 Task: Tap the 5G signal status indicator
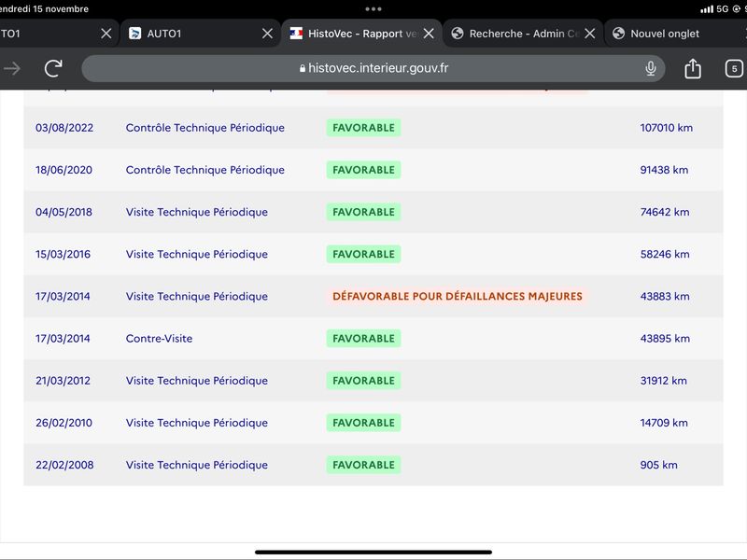pyautogui.click(x=722, y=8)
